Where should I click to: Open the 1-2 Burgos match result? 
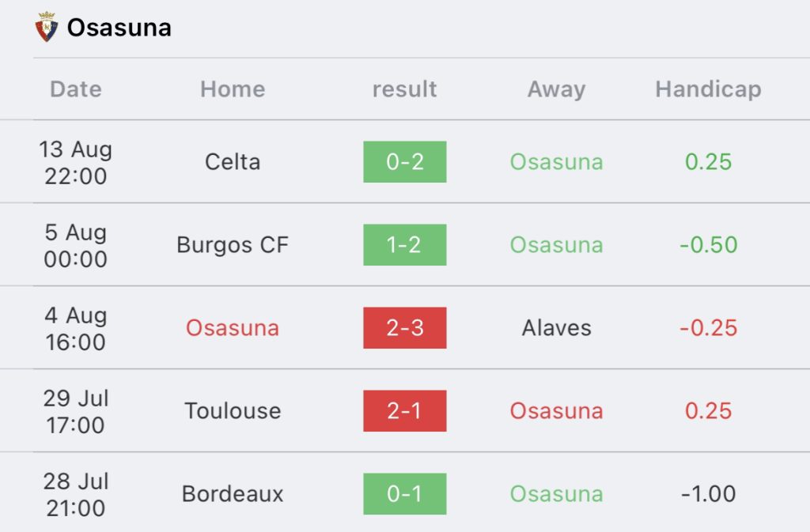[x=405, y=245]
